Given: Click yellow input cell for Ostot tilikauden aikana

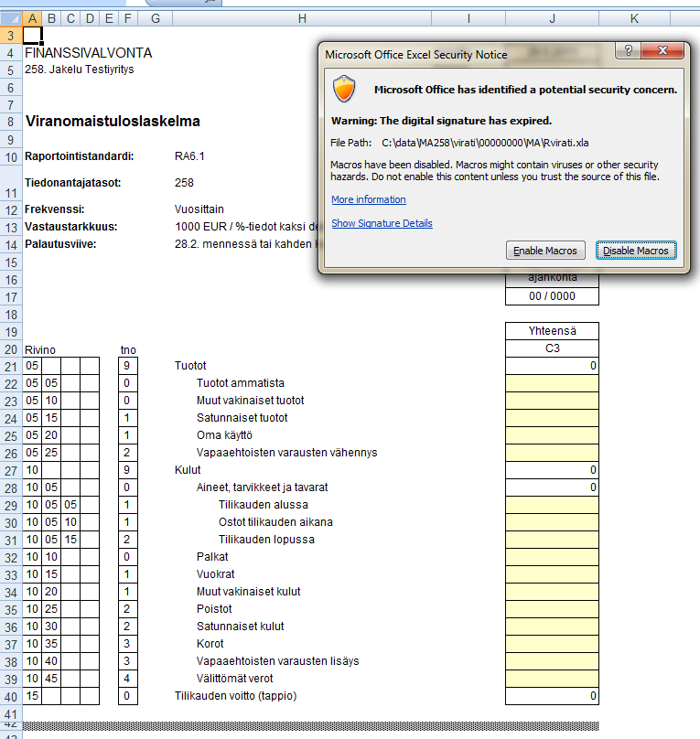Looking at the screenshot, I should (552, 522).
